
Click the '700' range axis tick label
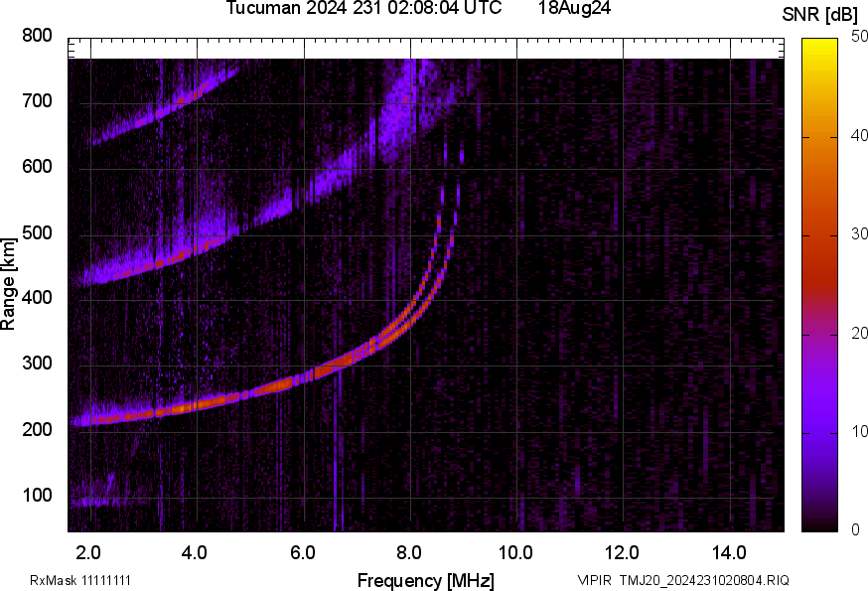(37, 100)
